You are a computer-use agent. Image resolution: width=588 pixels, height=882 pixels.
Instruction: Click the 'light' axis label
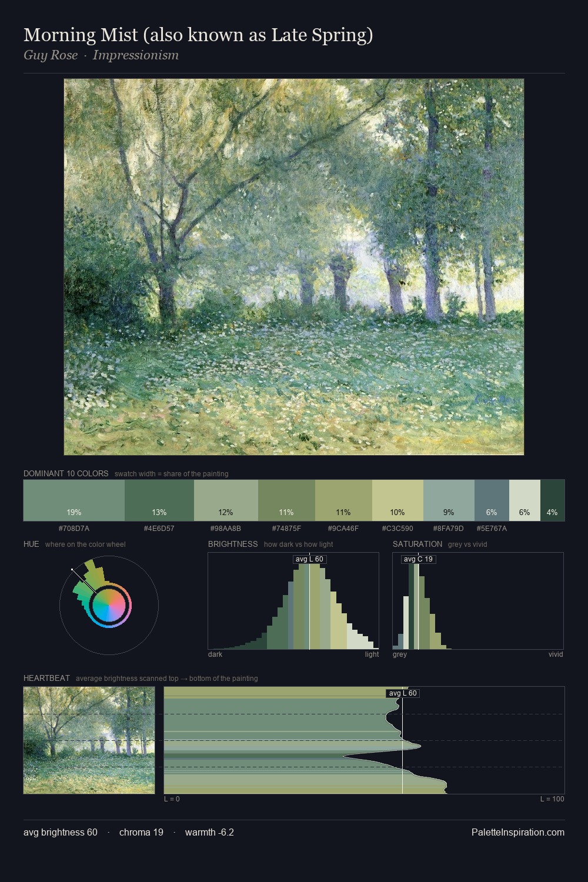(372, 654)
